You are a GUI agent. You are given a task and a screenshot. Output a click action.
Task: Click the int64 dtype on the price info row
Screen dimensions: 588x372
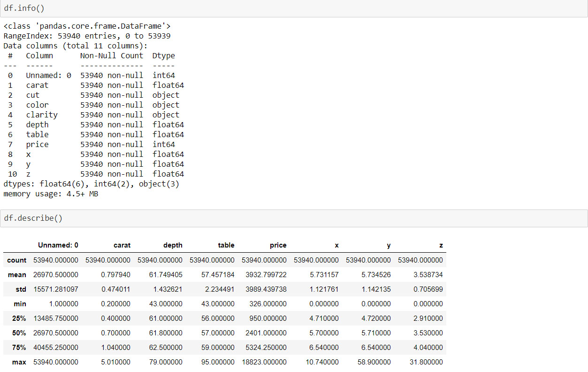pyautogui.click(x=163, y=144)
